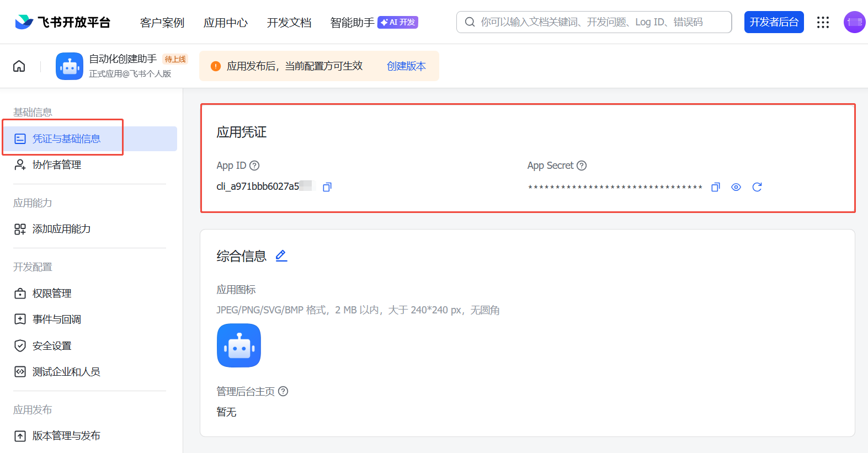Select 凭证与基础信息 in the sidebar
The height and width of the screenshot is (453, 868).
coord(89,139)
